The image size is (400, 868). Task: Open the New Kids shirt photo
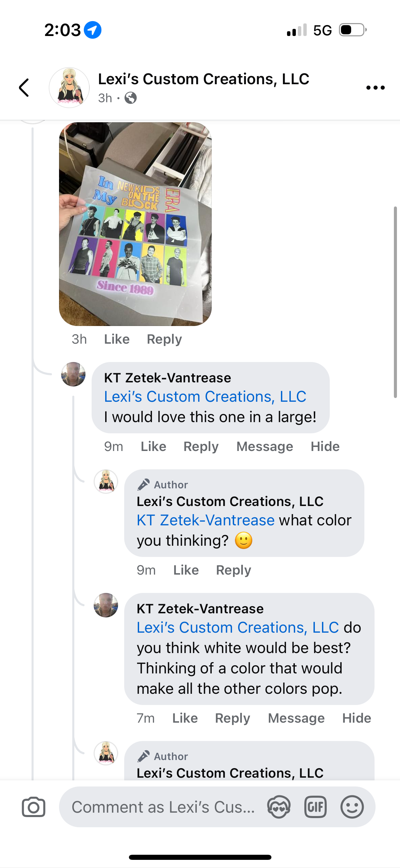click(135, 224)
